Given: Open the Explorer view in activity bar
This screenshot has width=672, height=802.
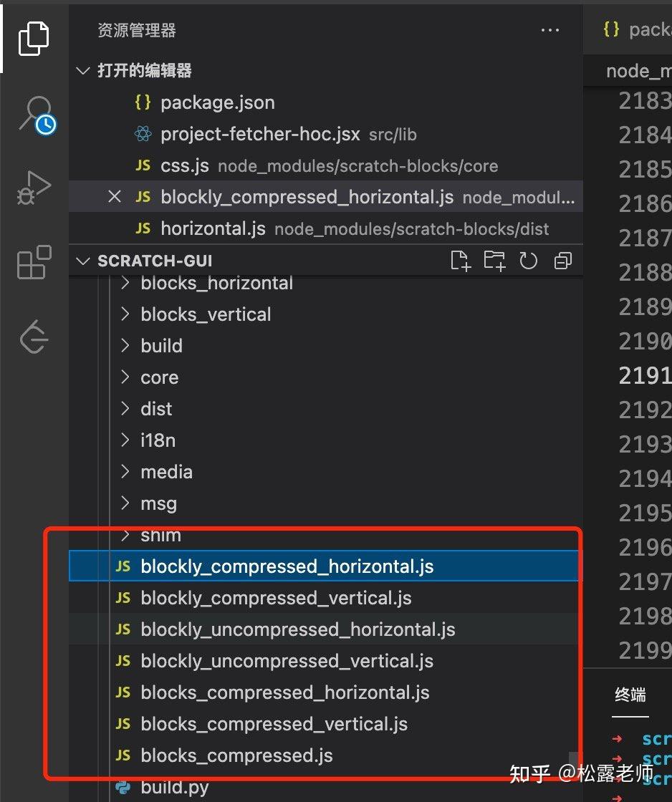Looking at the screenshot, I should tap(34, 38).
